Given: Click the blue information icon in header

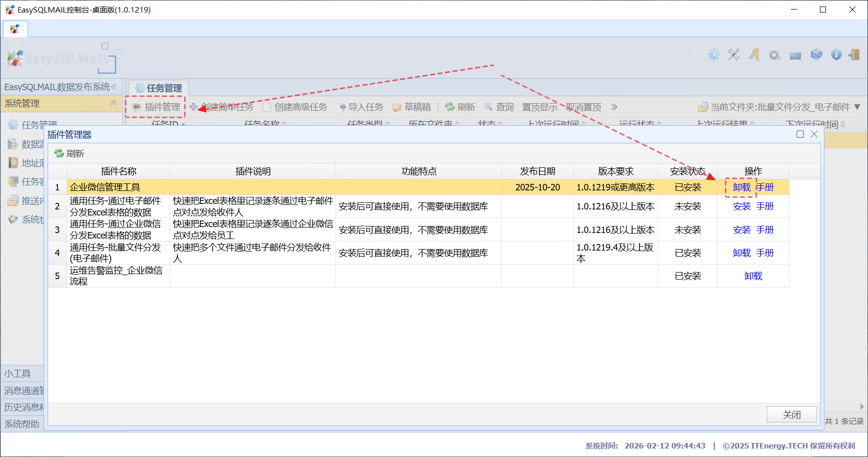Looking at the screenshot, I should [836, 55].
